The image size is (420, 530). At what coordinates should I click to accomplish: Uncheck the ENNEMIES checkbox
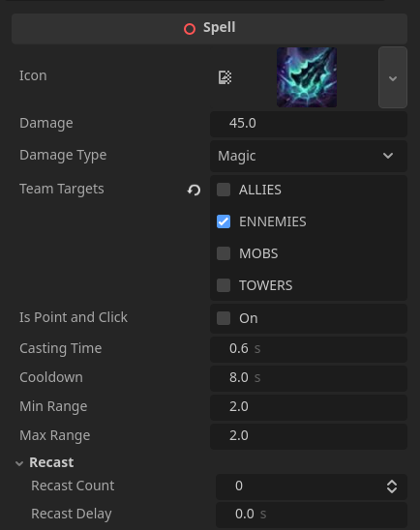point(224,221)
